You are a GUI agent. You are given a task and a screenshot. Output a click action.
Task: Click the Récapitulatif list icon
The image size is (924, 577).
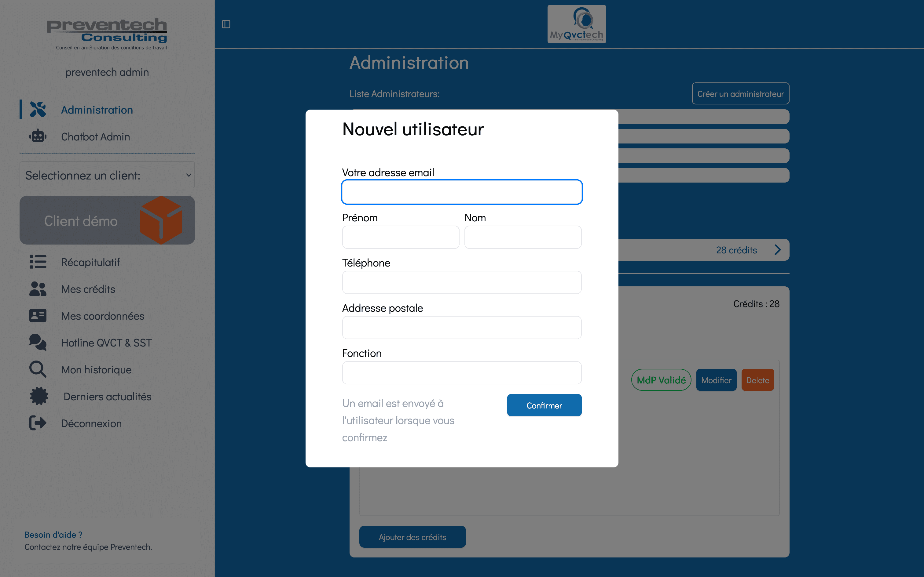(x=38, y=262)
